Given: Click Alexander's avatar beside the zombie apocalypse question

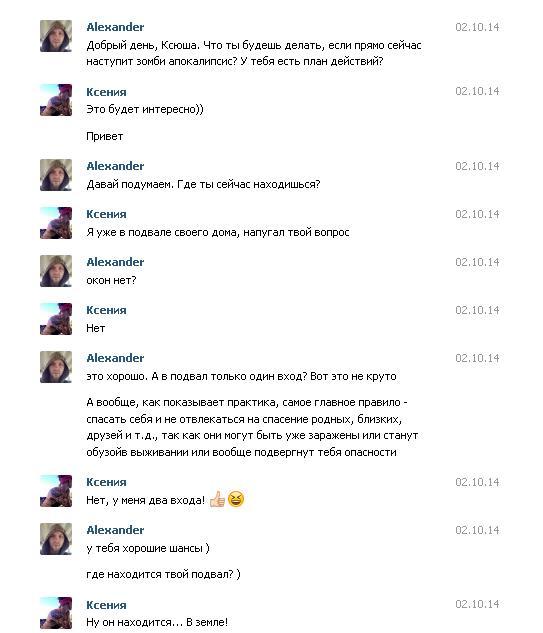Looking at the screenshot, I should tap(56, 36).
